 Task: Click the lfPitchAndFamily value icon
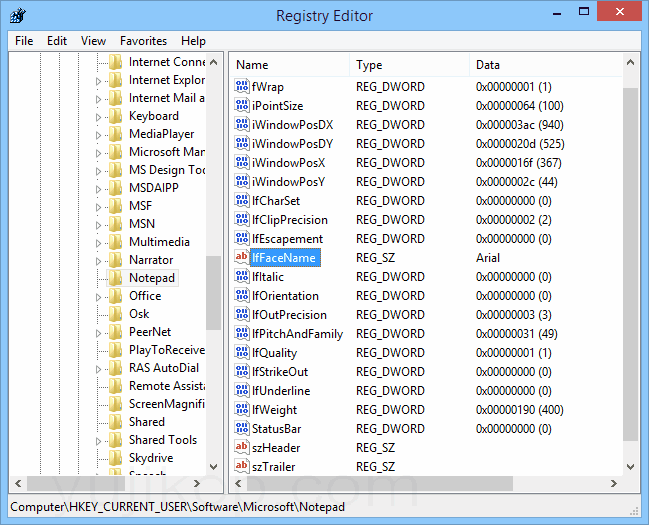click(x=242, y=334)
